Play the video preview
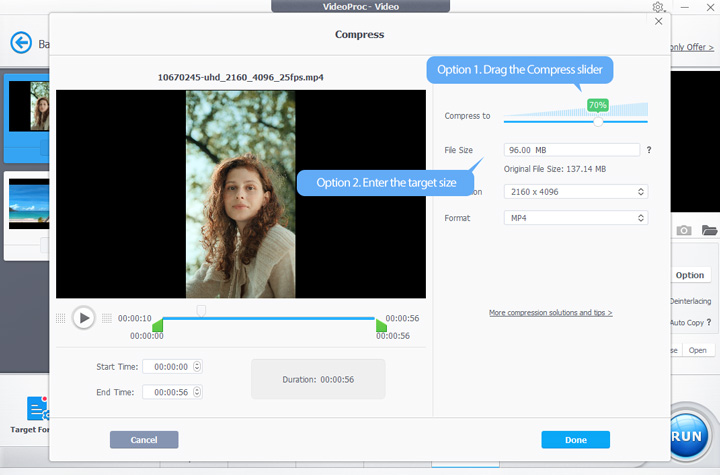Screen dimensions: 720x475 tap(84, 317)
